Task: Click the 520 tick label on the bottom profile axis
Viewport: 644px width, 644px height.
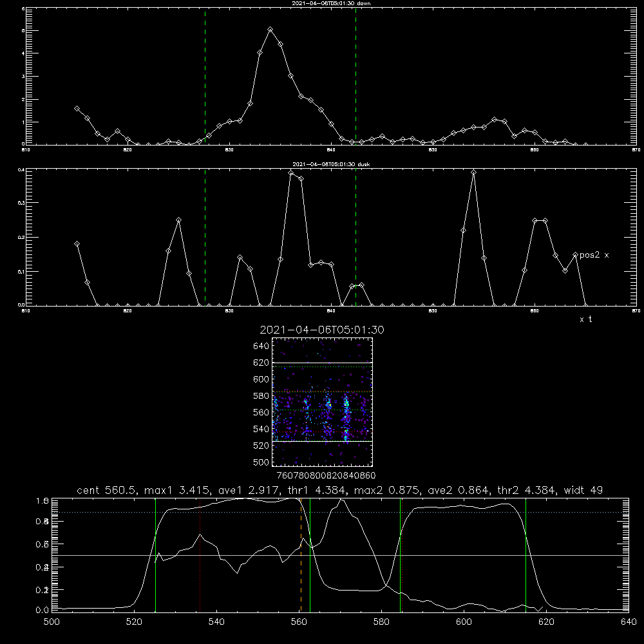Action: [134, 622]
